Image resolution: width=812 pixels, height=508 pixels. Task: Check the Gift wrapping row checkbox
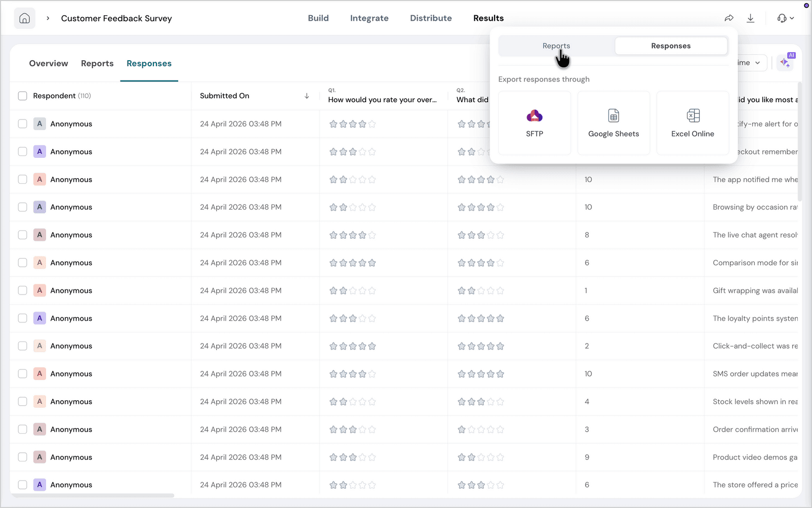pyautogui.click(x=22, y=290)
